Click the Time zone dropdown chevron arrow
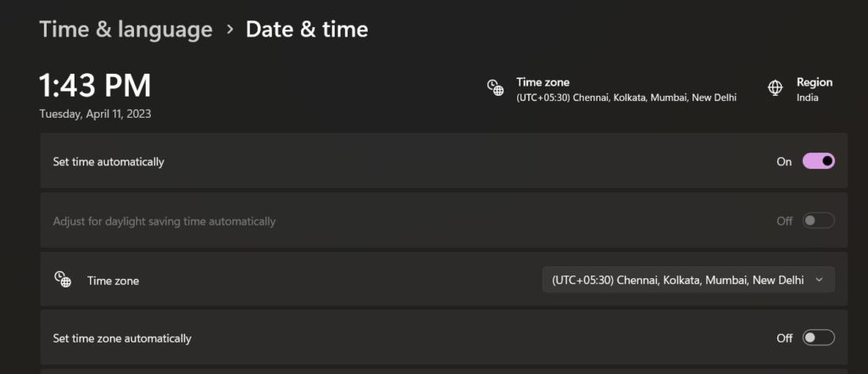 [x=818, y=280]
